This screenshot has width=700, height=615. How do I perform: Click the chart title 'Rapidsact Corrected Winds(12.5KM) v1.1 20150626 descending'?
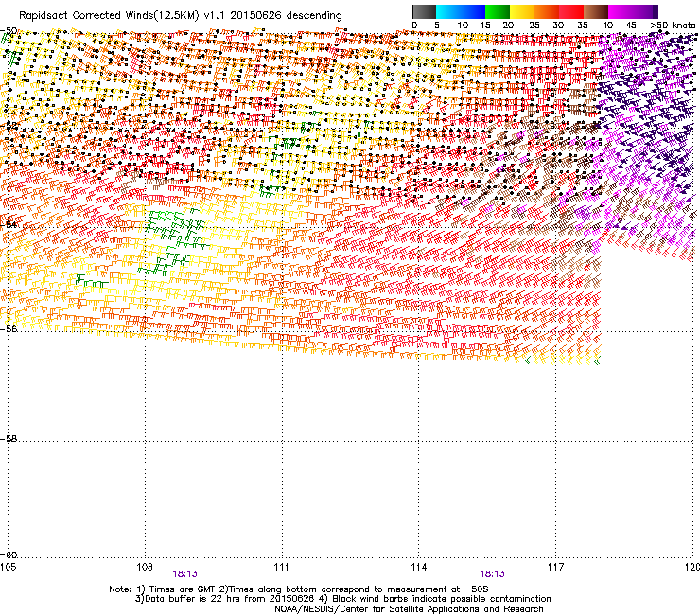[181, 16]
